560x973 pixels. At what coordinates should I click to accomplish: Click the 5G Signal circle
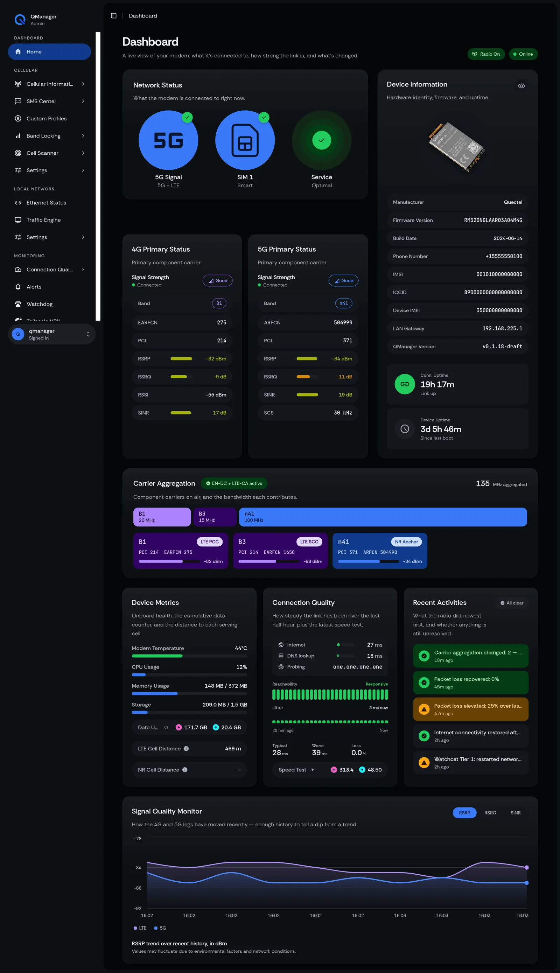(168, 140)
